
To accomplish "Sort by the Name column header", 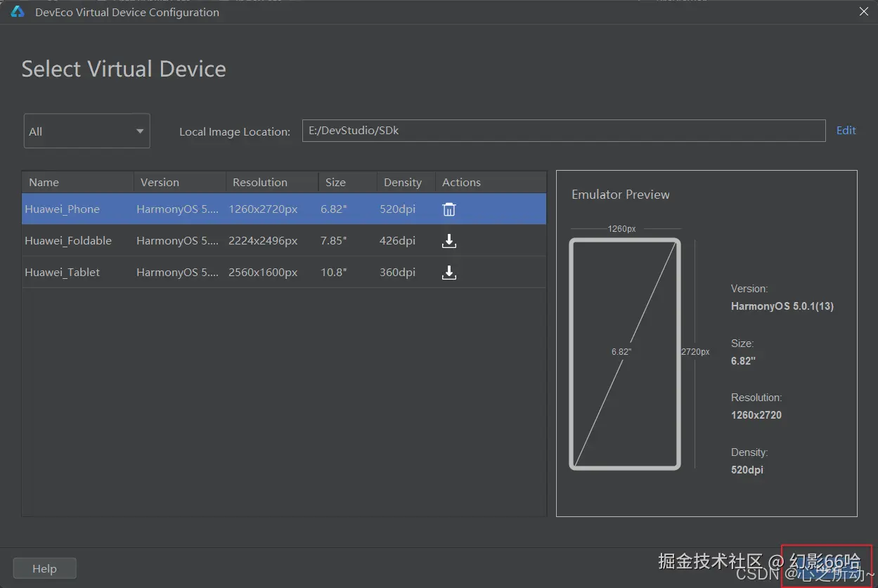I will 78,182.
